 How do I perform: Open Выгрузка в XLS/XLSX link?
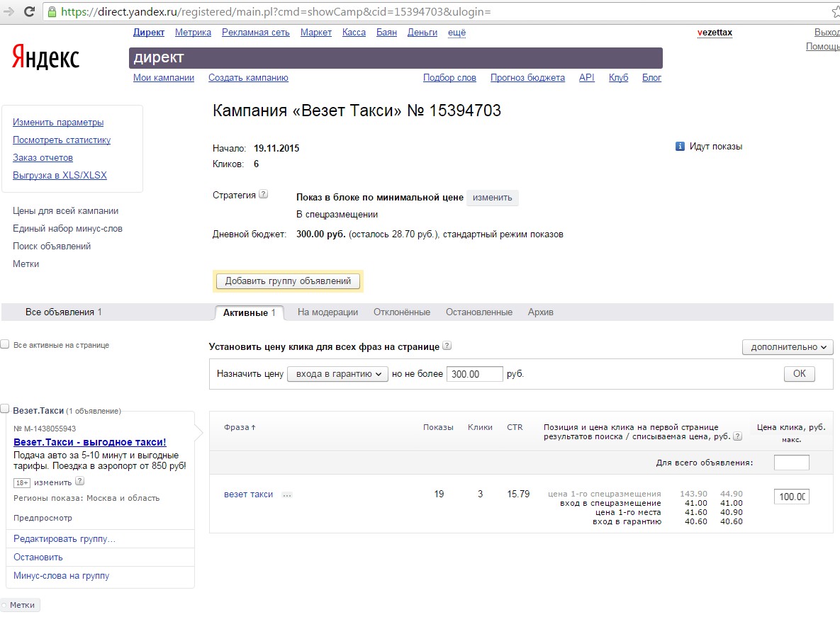(60, 175)
